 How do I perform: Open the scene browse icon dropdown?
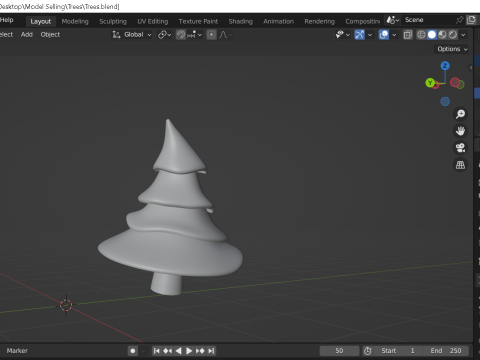[x=393, y=20]
